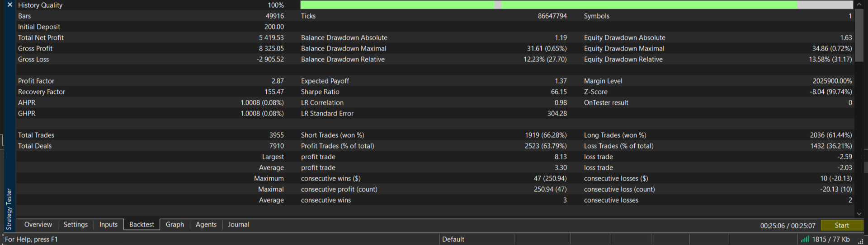Viewport: 868px width, 245px height.
Task: Click the connection signal bars icon
Action: coord(805,239)
